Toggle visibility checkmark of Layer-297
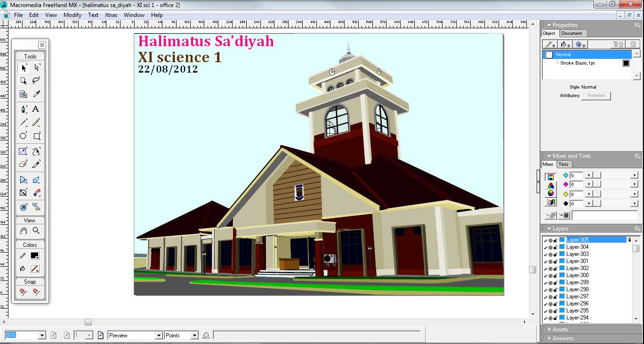Screen dimensions: 644x344 point(546,297)
